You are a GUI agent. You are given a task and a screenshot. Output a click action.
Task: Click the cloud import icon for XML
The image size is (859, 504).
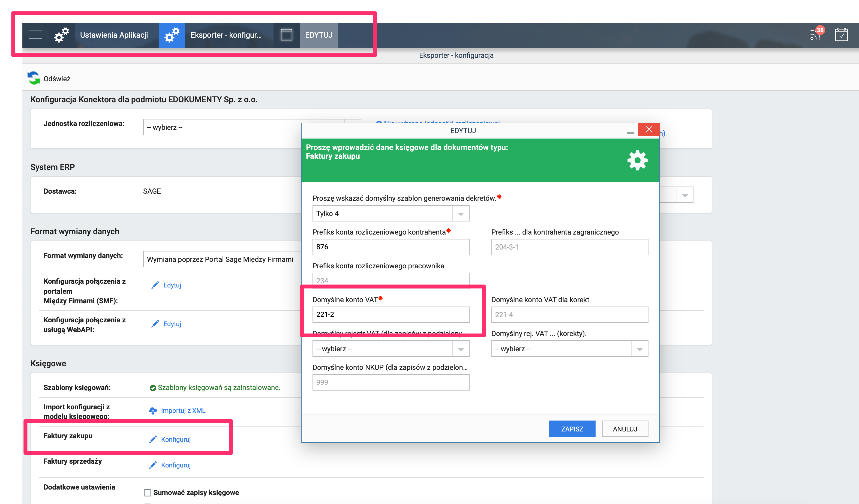(x=153, y=410)
